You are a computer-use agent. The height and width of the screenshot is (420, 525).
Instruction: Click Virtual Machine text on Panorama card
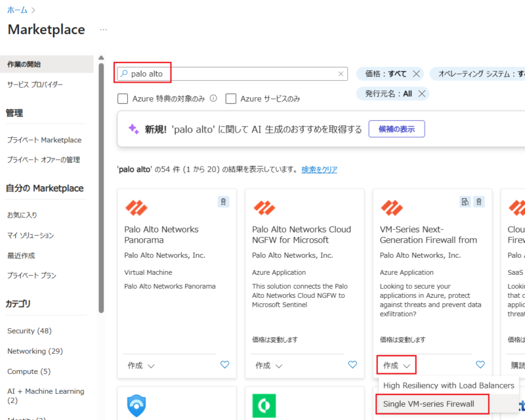148,272
